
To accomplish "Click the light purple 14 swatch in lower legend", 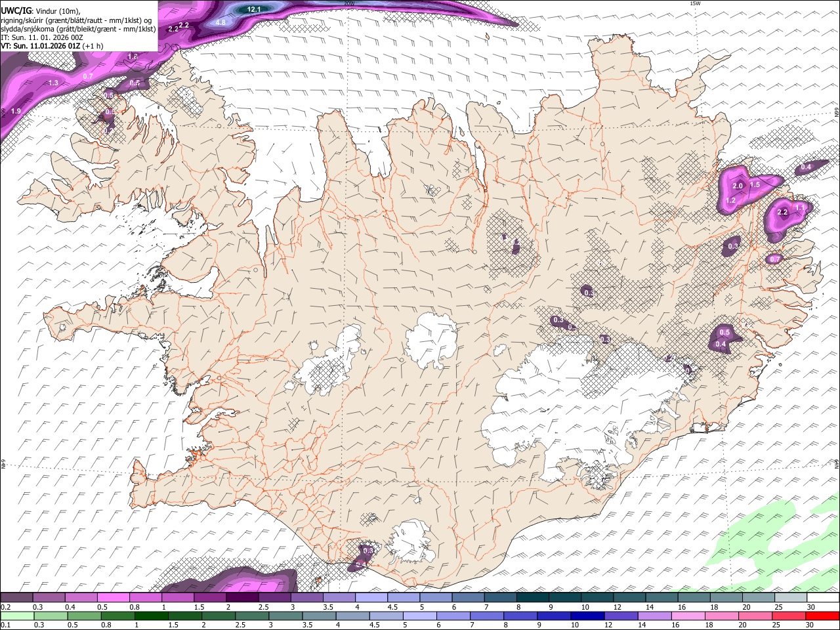I will (x=654, y=616).
